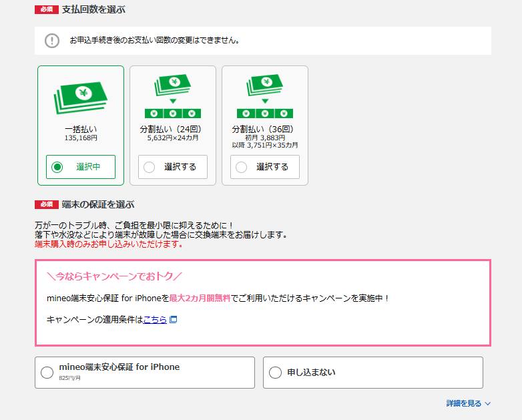Viewport: 522px width, 420px height.
Task: Click the 一括払い stacked cash icon
Action: click(x=80, y=98)
